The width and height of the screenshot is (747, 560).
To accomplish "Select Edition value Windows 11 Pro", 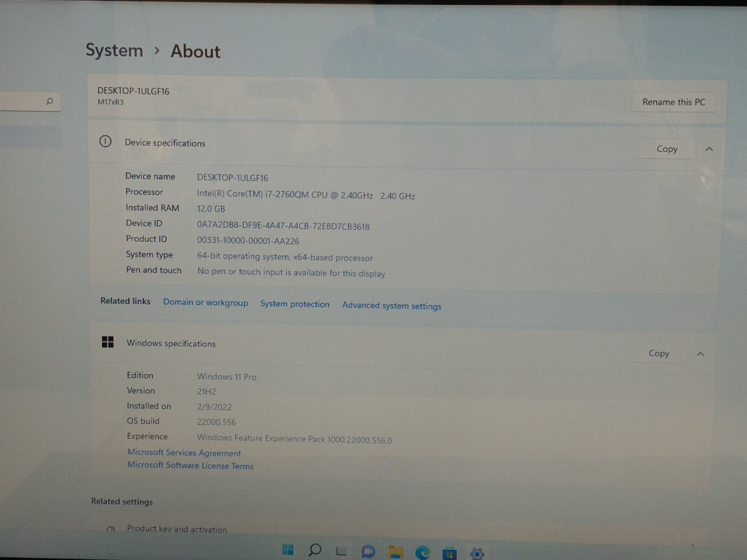I will click(x=226, y=377).
